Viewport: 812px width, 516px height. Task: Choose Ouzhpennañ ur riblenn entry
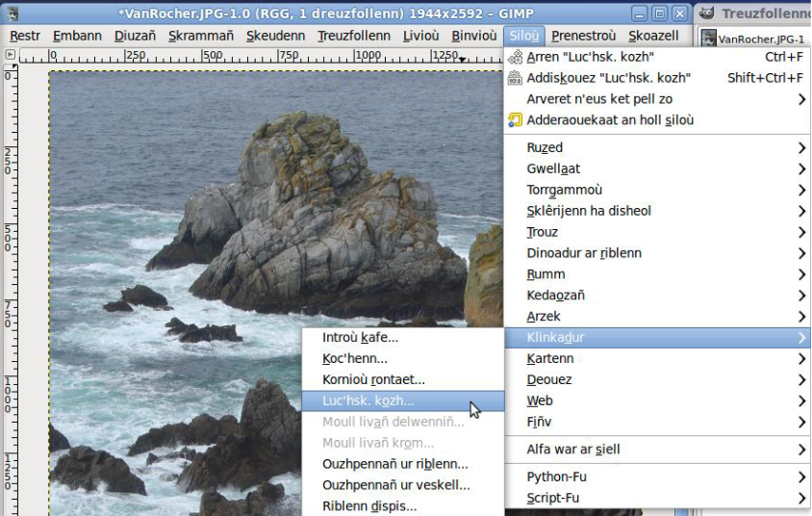395,464
